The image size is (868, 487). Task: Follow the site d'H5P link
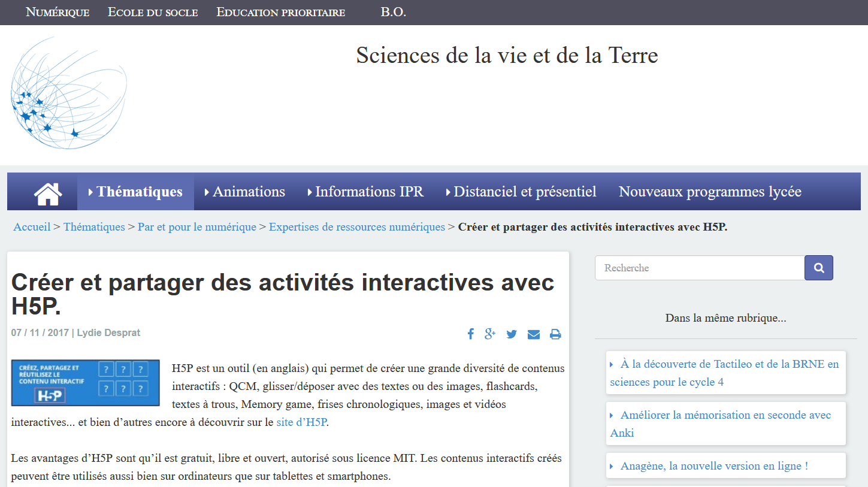pyautogui.click(x=301, y=422)
